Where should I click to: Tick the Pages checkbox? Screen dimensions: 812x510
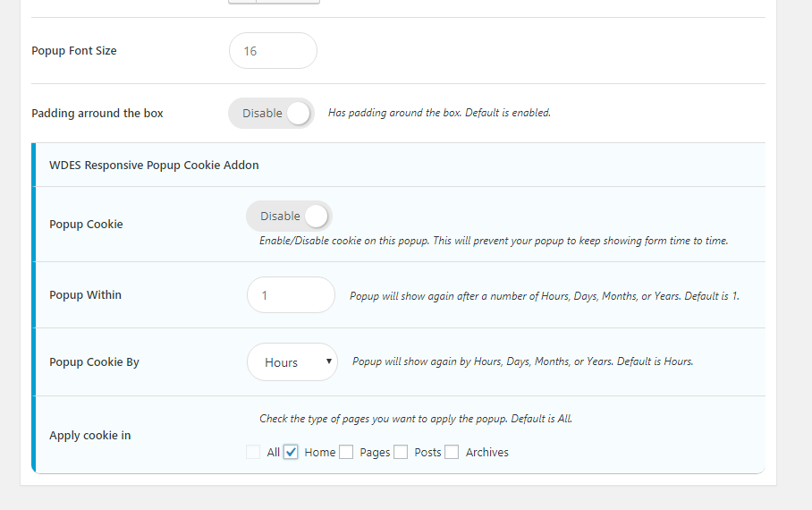click(346, 453)
